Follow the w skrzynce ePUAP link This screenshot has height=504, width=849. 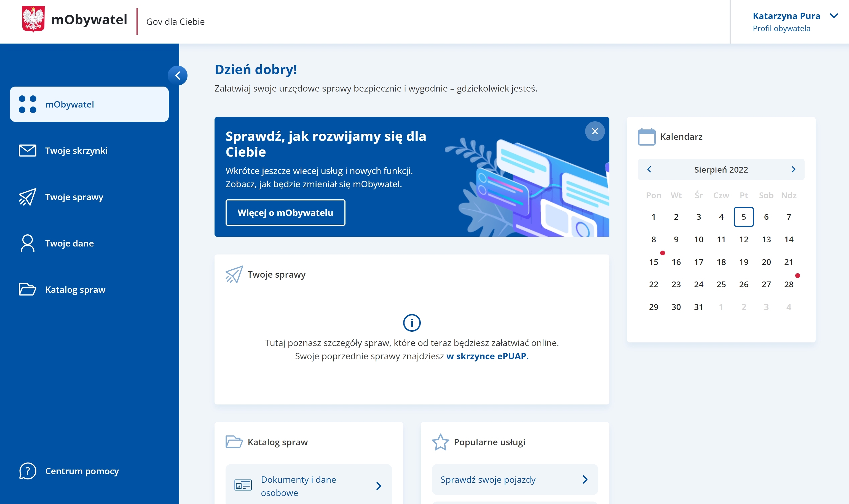coord(487,356)
